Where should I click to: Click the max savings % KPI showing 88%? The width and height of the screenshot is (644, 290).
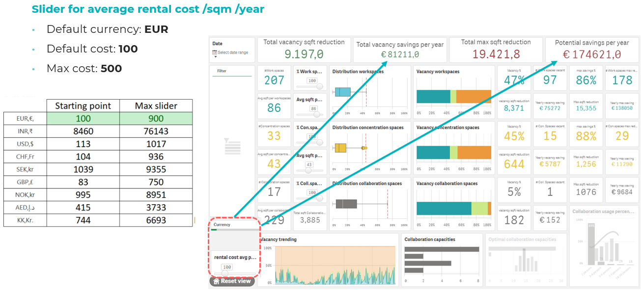coord(586,134)
